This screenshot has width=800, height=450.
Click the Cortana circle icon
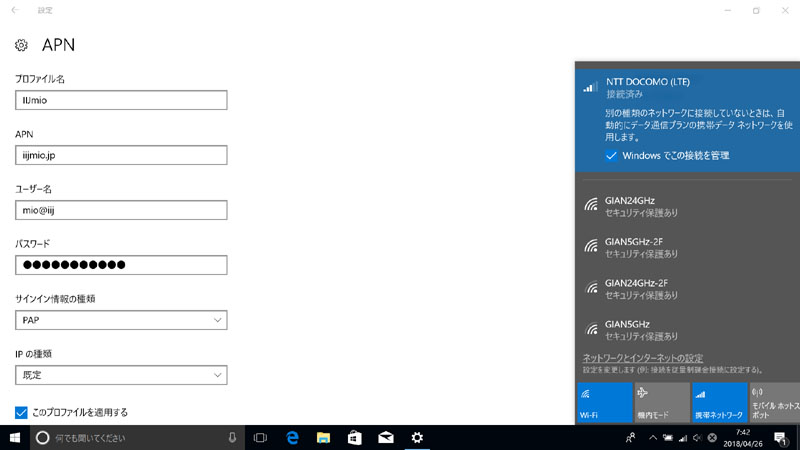(42, 438)
